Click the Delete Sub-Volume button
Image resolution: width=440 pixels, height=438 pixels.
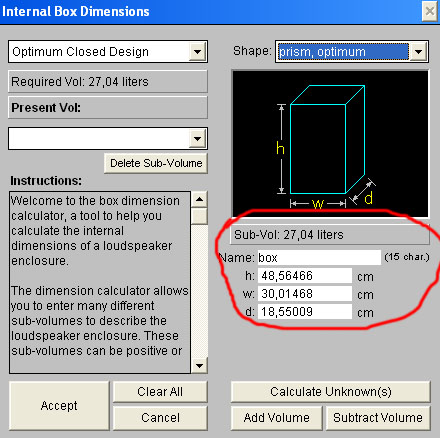click(x=156, y=163)
